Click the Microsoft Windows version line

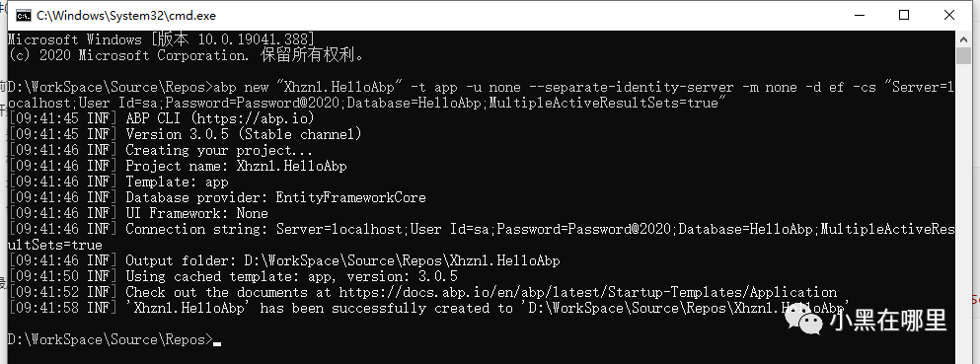[161, 39]
